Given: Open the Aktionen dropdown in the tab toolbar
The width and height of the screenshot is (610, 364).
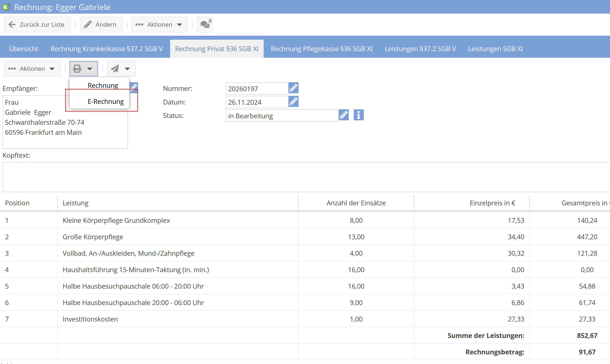Looking at the screenshot, I should point(32,69).
